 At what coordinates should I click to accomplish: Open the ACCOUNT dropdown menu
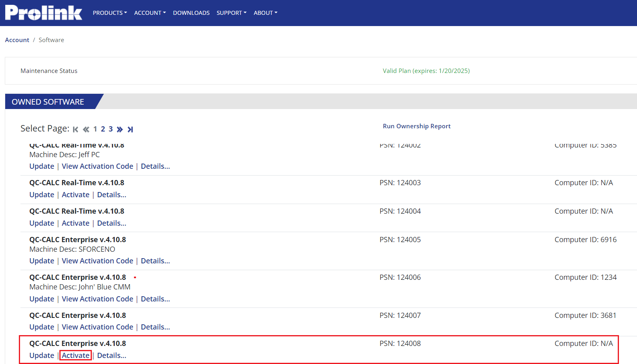[x=150, y=13]
